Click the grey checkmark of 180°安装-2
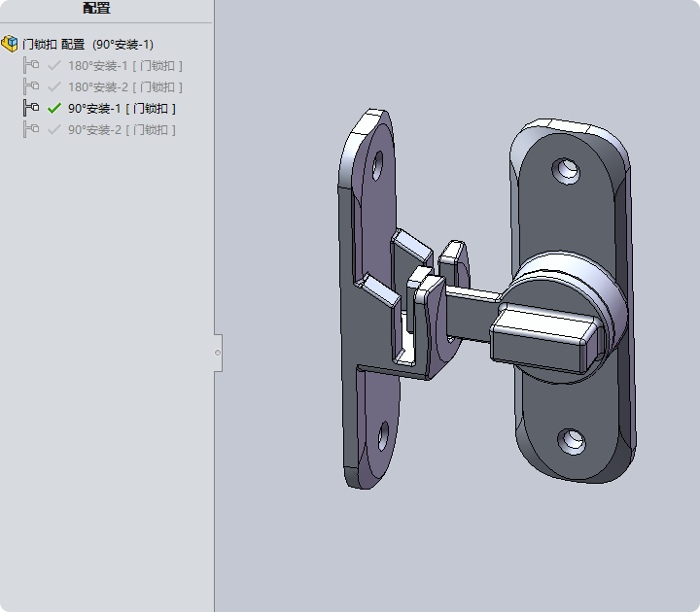700x612 pixels. click(54, 87)
